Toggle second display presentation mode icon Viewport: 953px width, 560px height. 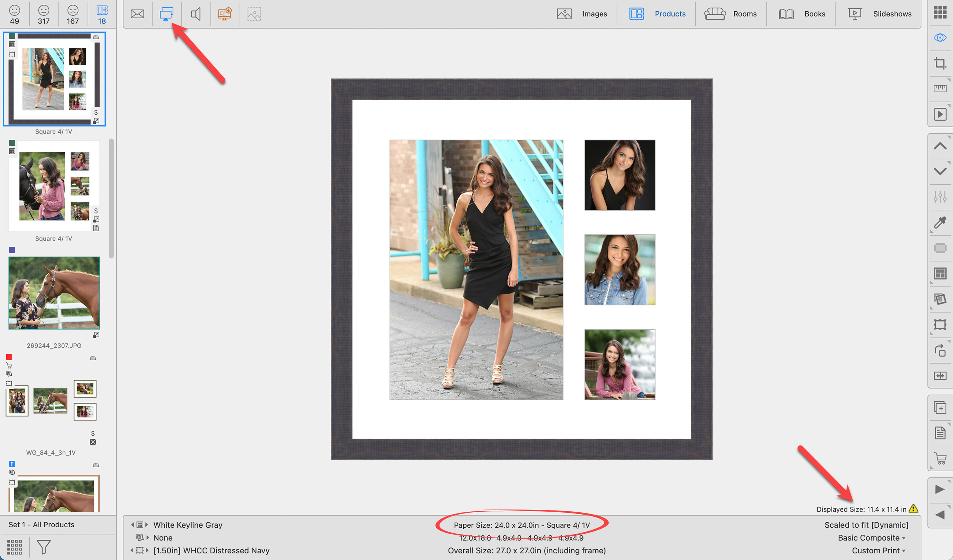[x=166, y=14]
